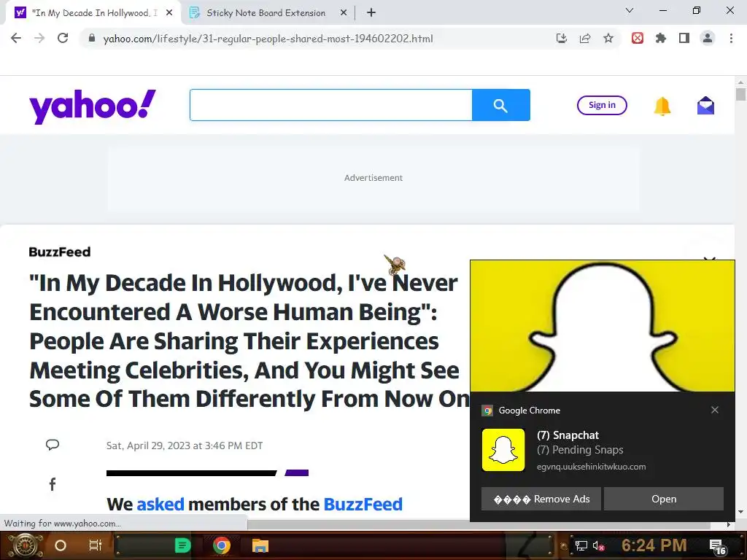The height and width of the screenshot is (560, 747).
Task: Click the Remove Ads notification button
Action: tap(541, 499)
